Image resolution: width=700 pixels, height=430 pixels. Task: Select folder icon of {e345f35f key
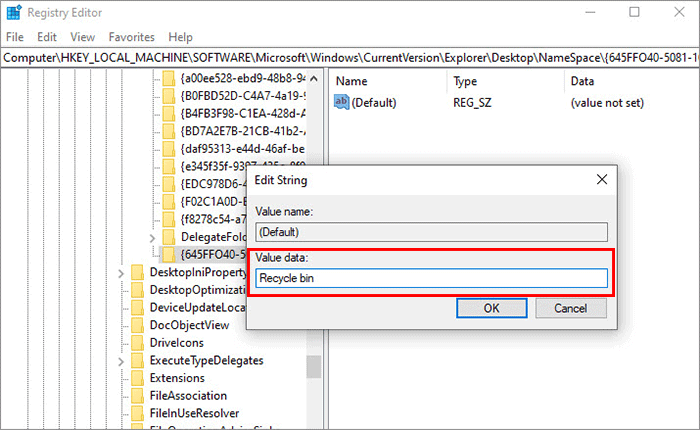pos(169,167)
